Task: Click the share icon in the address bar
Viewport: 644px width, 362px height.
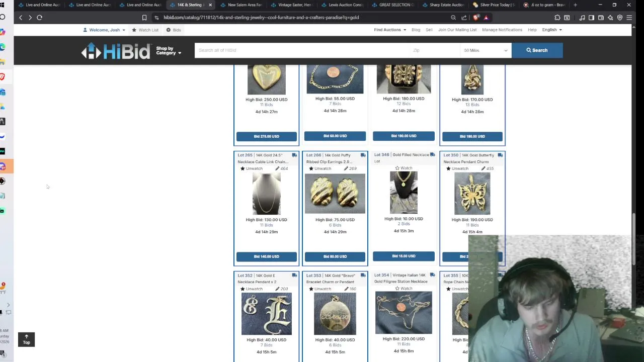Action: pyautogui.click(x=464, y=18)
